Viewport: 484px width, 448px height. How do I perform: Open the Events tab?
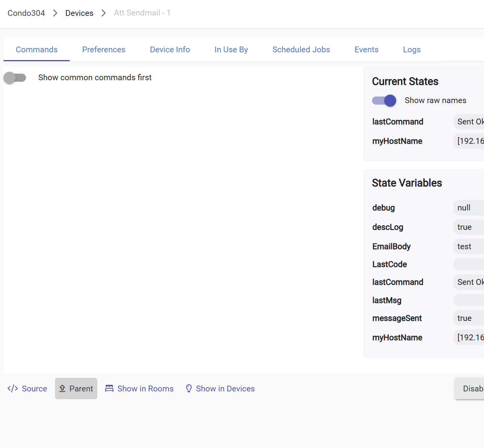366,50
